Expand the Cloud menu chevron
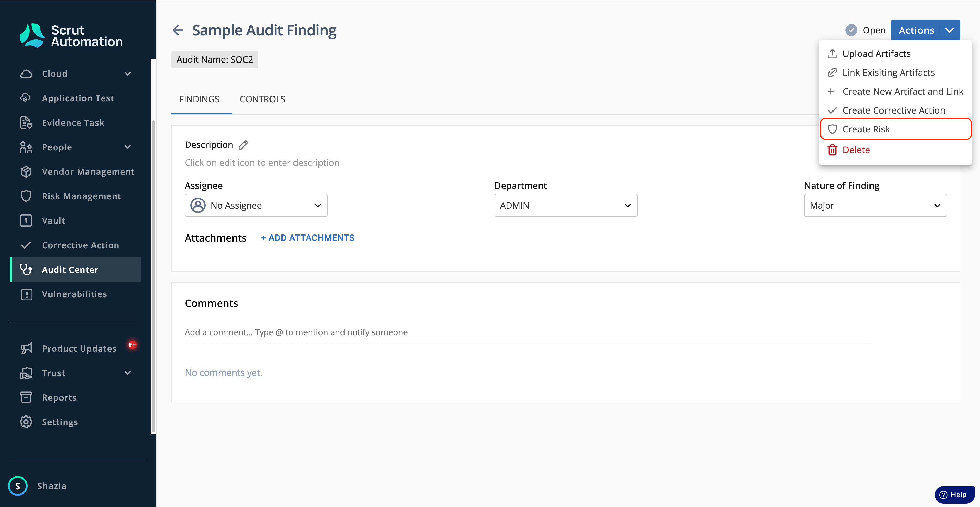The height and width of the screenshot is (507, 980). click(x=128, y=74)
